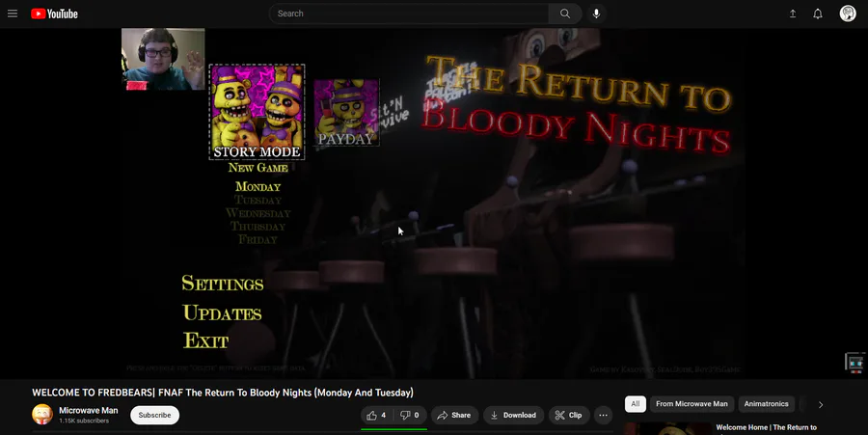868x435 pixels.
Task: Click the Search input field
Action: 409,14
